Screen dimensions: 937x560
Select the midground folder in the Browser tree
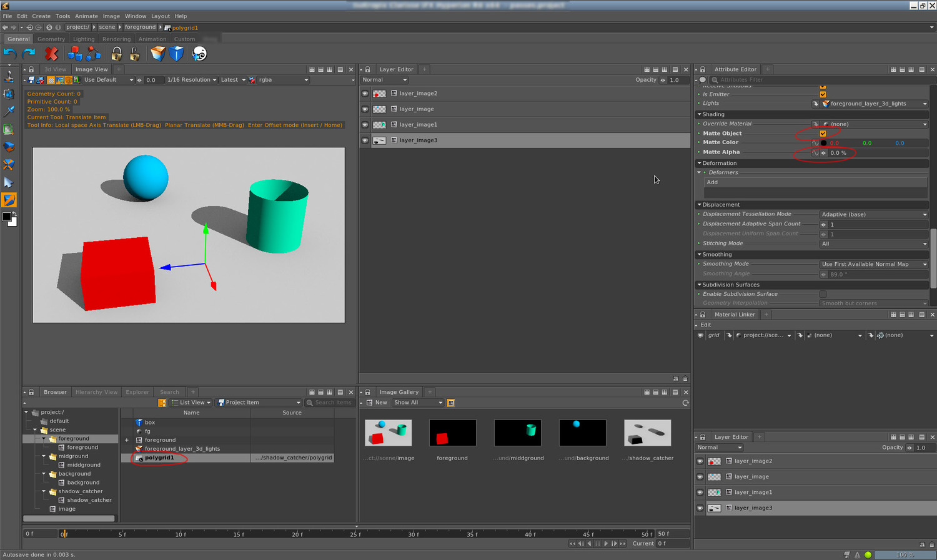click(73, 456)
